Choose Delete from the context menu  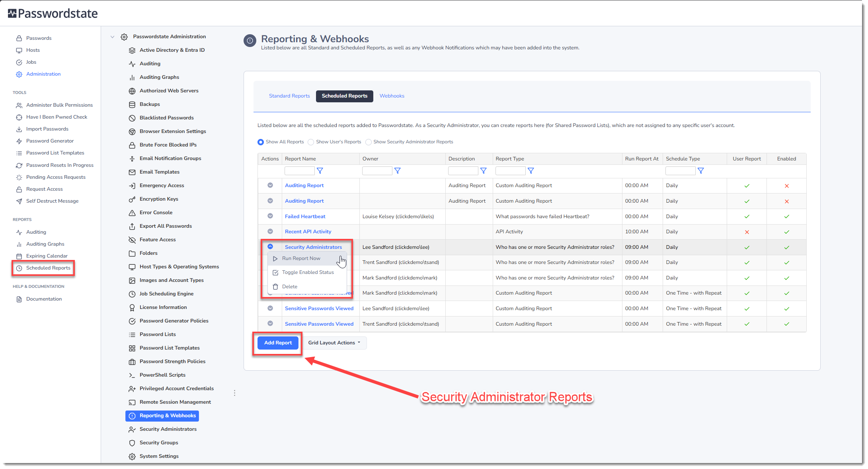307,287
